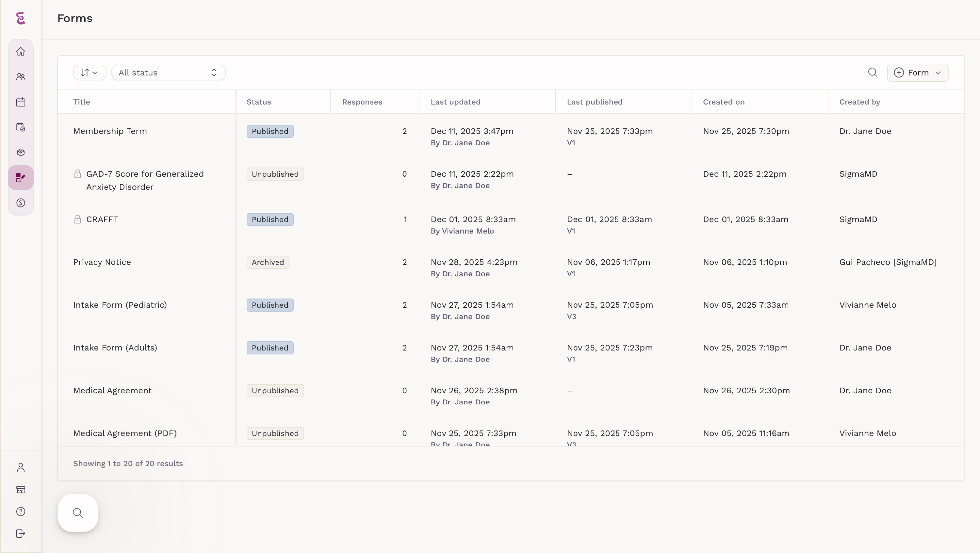Open the Home icon in sidebar
The height and width of the screenshot is (553, 980).
(x=21, y=51)
